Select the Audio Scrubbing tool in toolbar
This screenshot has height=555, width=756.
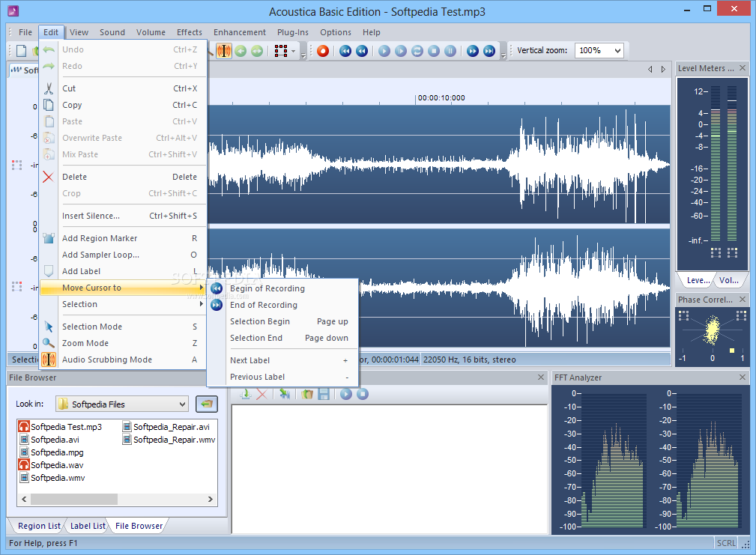pos(224,51)
